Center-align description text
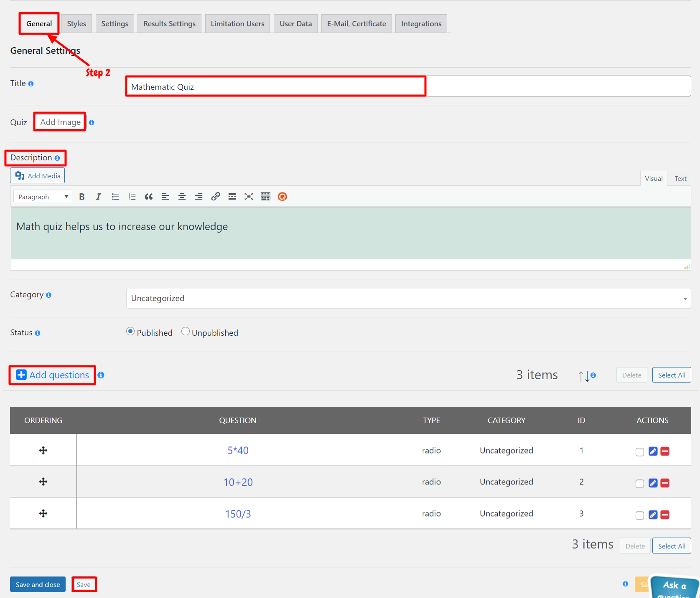700x598 pixels. tap(182, 197)
